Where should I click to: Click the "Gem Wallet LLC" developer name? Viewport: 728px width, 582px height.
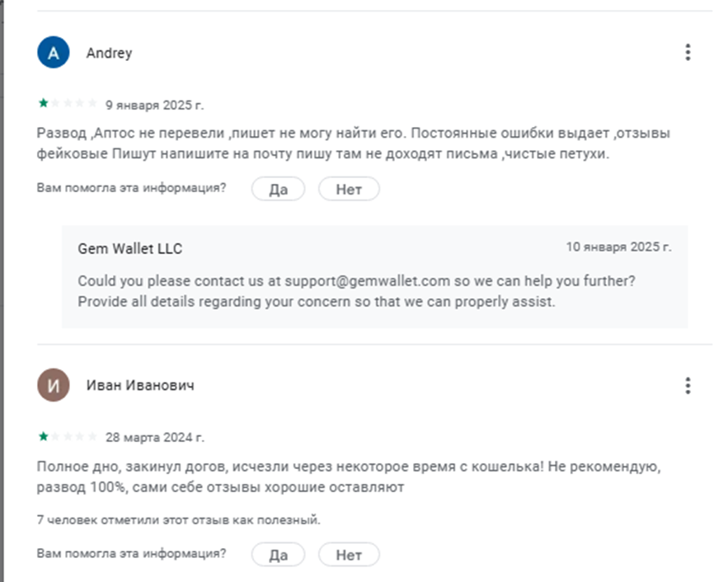(x=130, y=248)
